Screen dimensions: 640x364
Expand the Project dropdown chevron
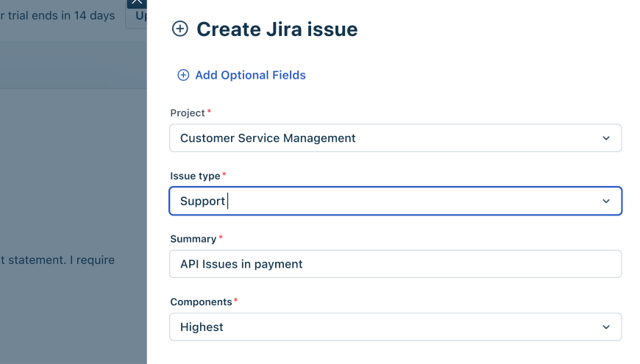click(606, 138)
